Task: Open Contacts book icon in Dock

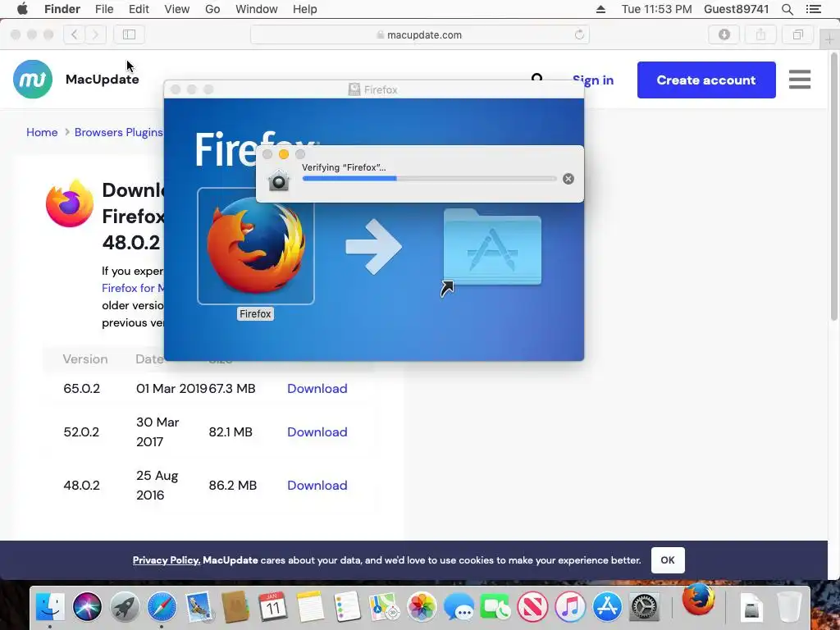Action: [235, 607]
